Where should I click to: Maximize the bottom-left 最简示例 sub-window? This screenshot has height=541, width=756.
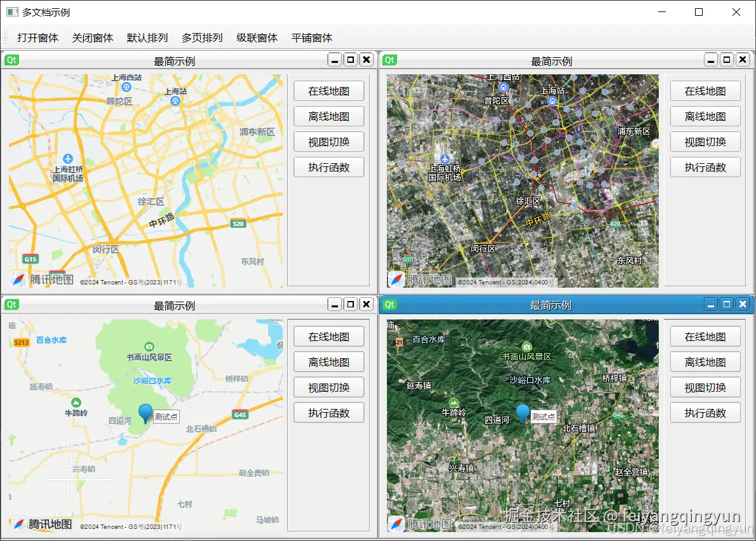(351, 304)
